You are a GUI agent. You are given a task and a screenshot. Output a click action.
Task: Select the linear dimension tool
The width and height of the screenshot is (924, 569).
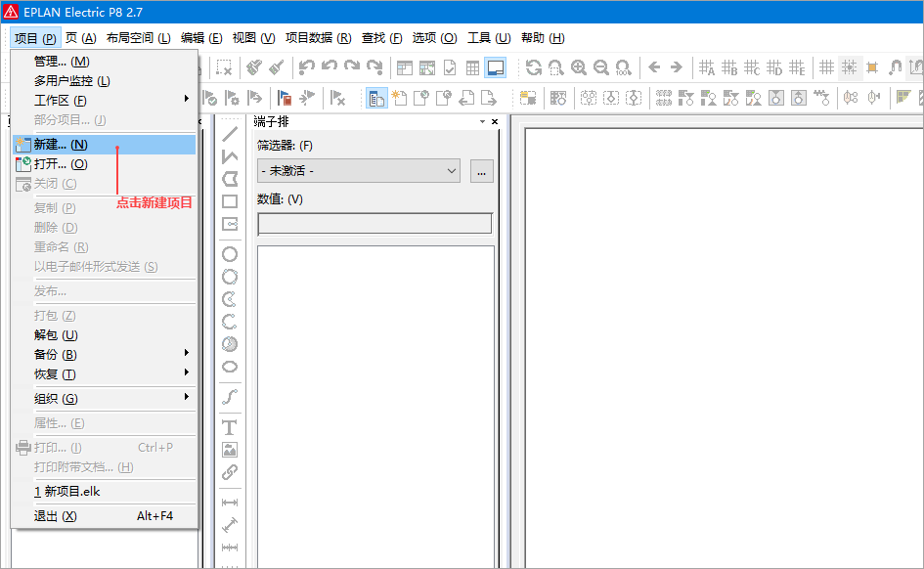(x=230, y=503)
